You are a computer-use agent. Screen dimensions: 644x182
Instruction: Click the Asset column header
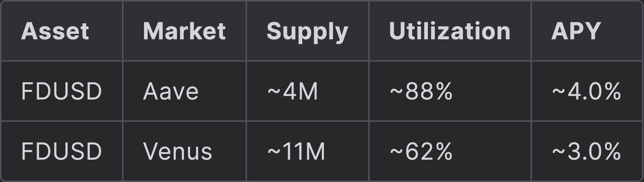tap(55, 31)
